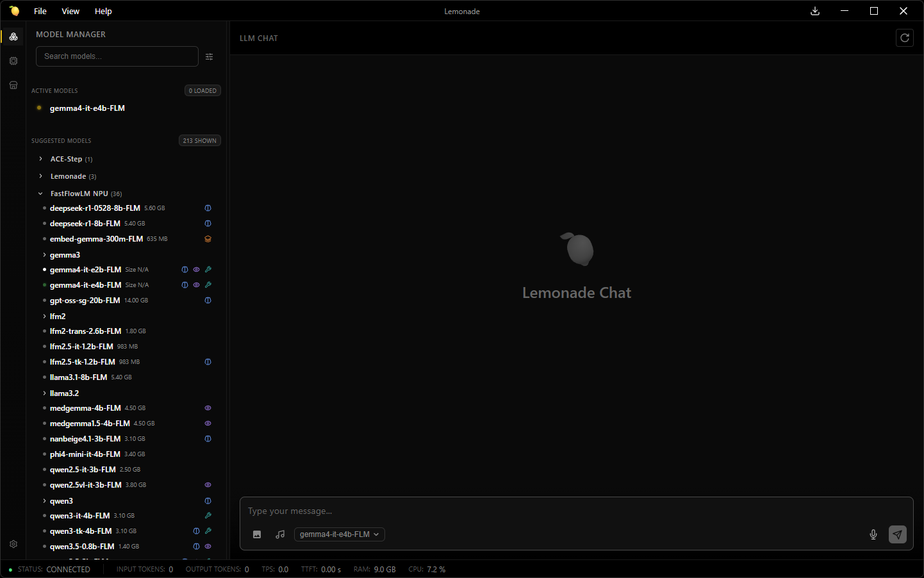Click the 213 Shown badge
Screen dimensions: 924x578
[200, 141]
